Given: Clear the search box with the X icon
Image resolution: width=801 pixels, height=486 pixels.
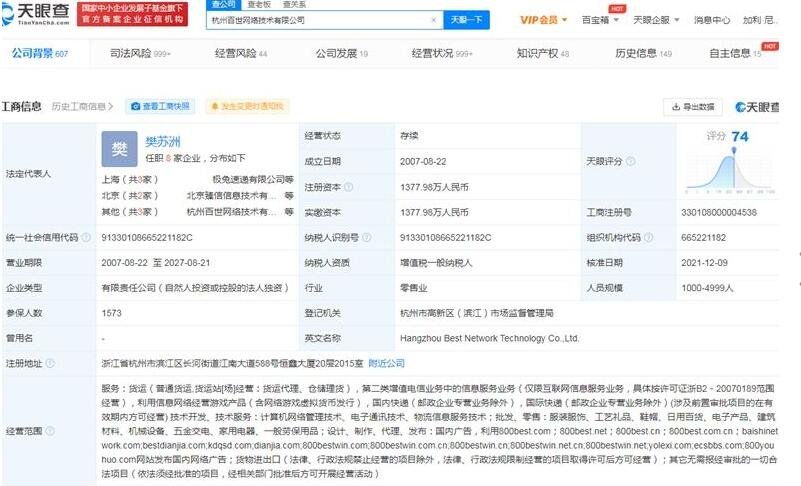Looking at the screenshot, I should pyautogui.click(x=434, y=20).
